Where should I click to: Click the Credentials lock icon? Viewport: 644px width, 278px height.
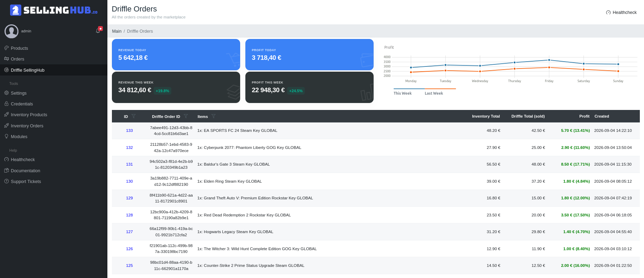pos(6,104)
